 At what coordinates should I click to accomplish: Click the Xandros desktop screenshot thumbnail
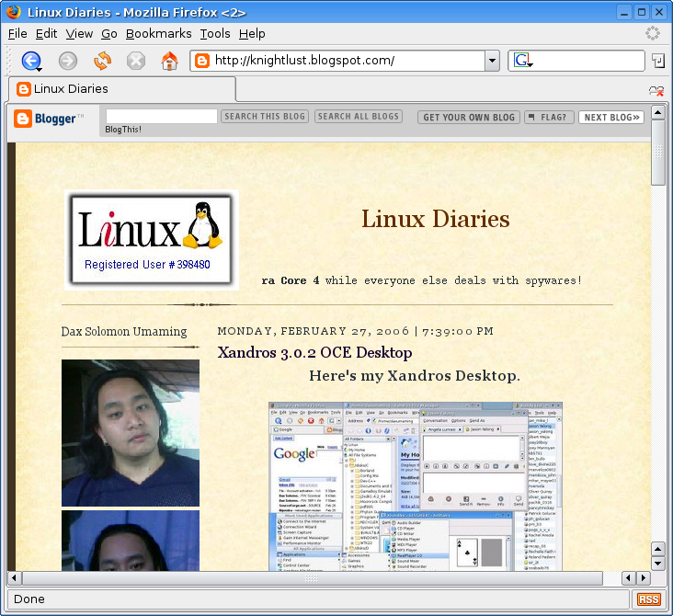point(415,486)
